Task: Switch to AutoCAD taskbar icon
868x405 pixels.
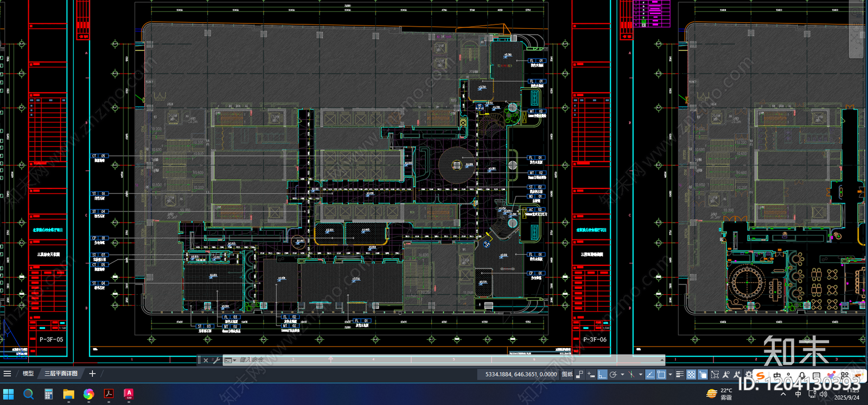Action: click(129, 394)
